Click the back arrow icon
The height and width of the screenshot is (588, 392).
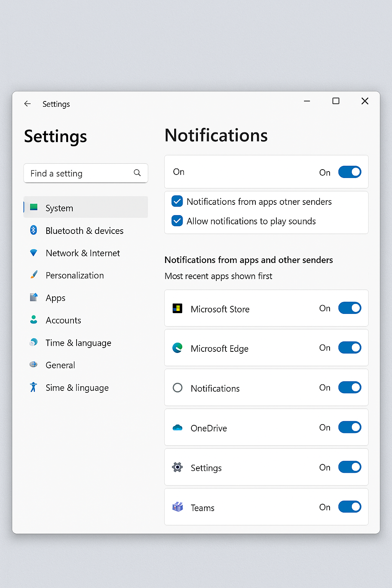pyautogui.click(x=27, y=104)
